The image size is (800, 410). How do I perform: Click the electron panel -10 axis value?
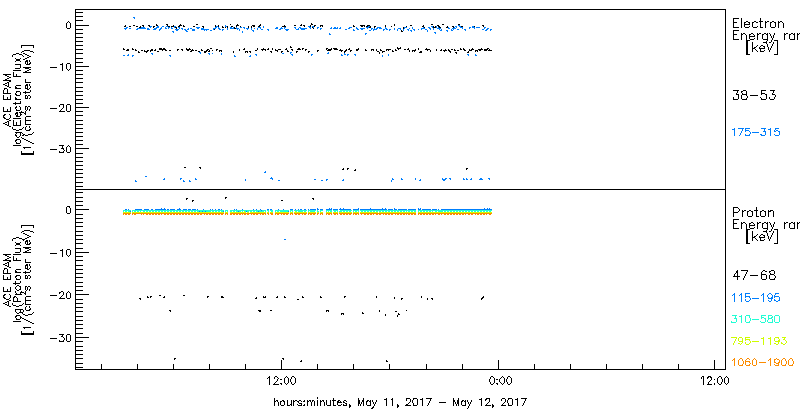pyautogui.click(x=60, y=66)
